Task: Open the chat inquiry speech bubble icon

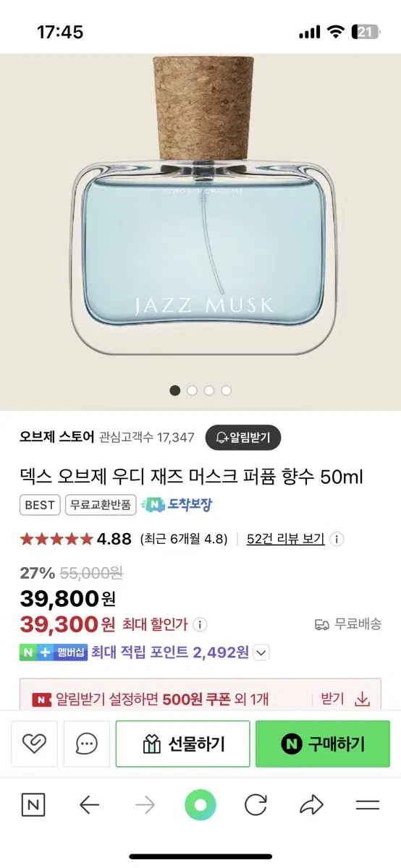Action: tap(87, 744)
